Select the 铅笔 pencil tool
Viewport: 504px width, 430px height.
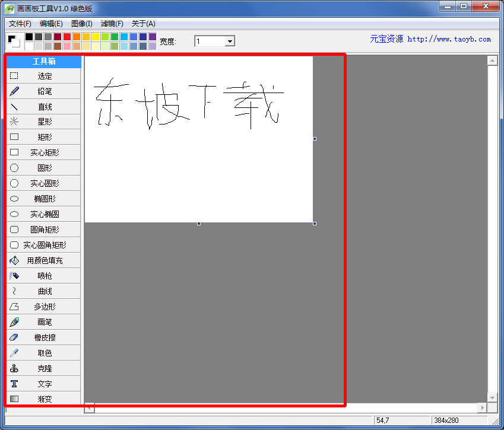point(43,91)
